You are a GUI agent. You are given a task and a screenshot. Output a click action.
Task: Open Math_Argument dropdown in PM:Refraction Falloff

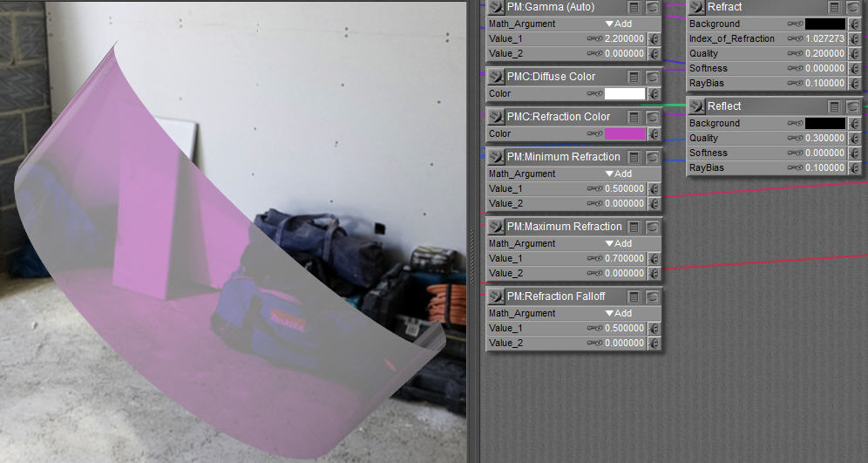(x=619, y=314)
